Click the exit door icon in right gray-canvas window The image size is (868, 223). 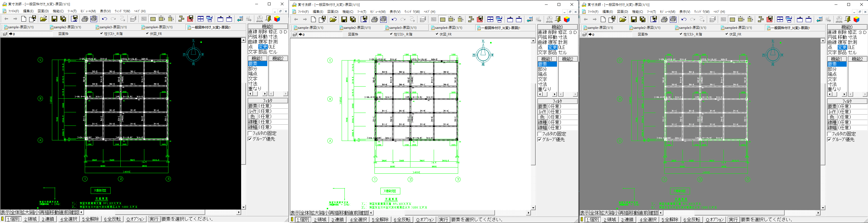848,20
